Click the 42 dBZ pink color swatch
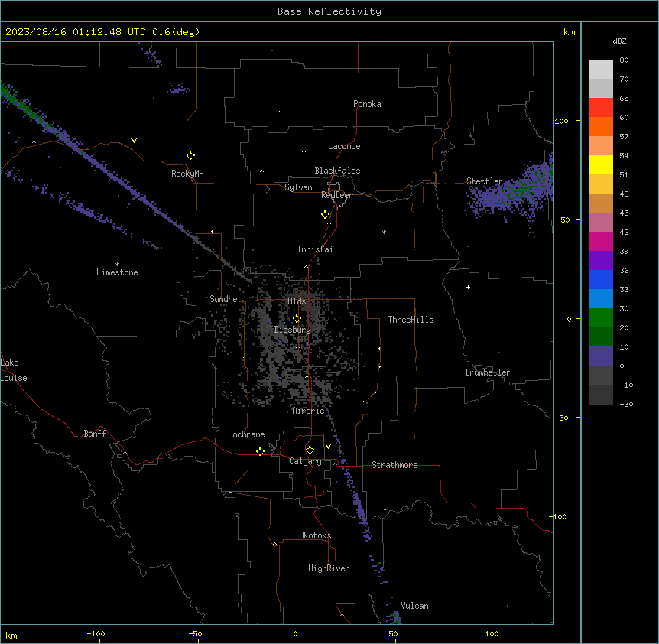Screen dimensions: 659x644 [x=601, y=223]
